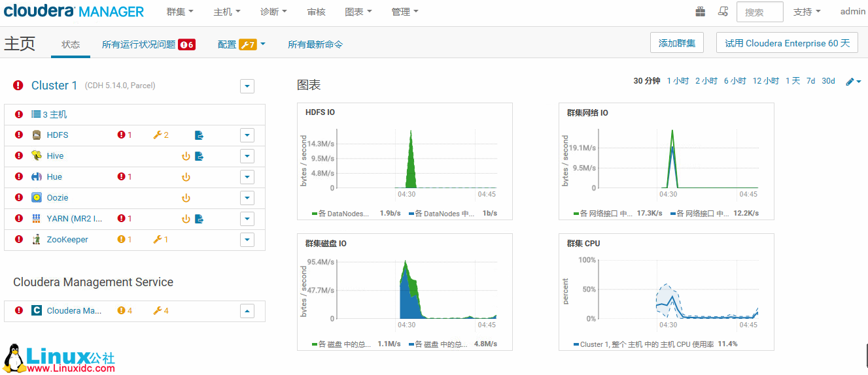Select the 30 分钟 time range
Image resolution: width=868 pixels, height=375 pixels.
(x=647, y=81)
